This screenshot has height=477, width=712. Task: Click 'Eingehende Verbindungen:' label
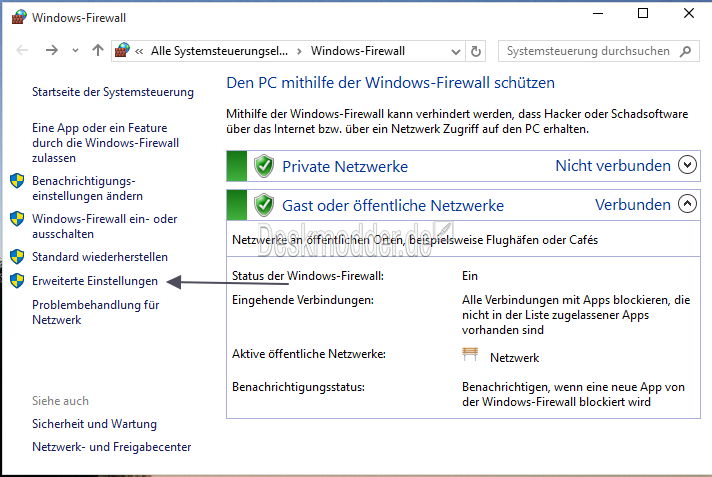(x=303, y=300)
